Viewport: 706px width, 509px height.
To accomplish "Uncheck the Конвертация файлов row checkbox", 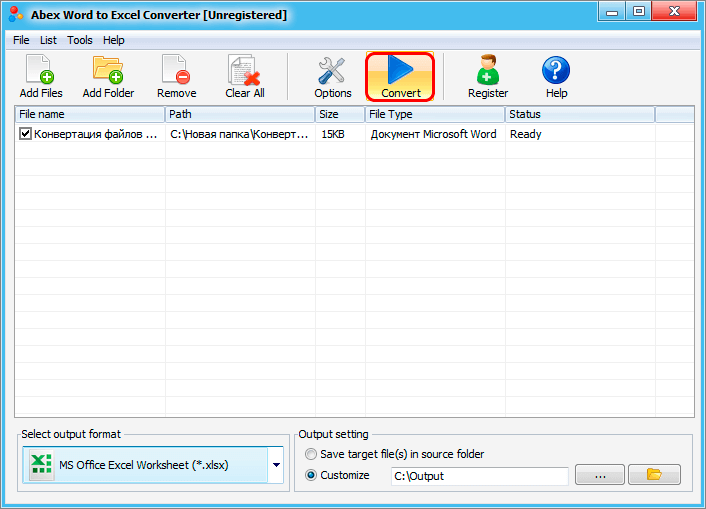I will click(x=25, y=134).
